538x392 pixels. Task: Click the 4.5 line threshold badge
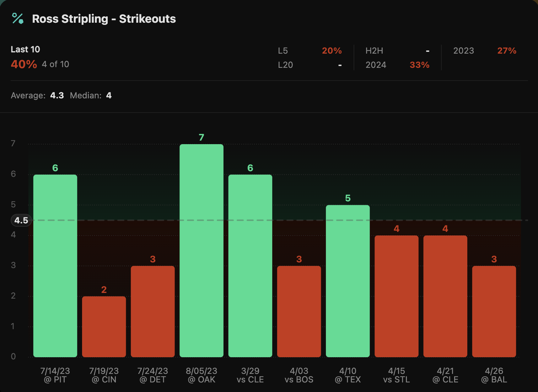(21, 220)
